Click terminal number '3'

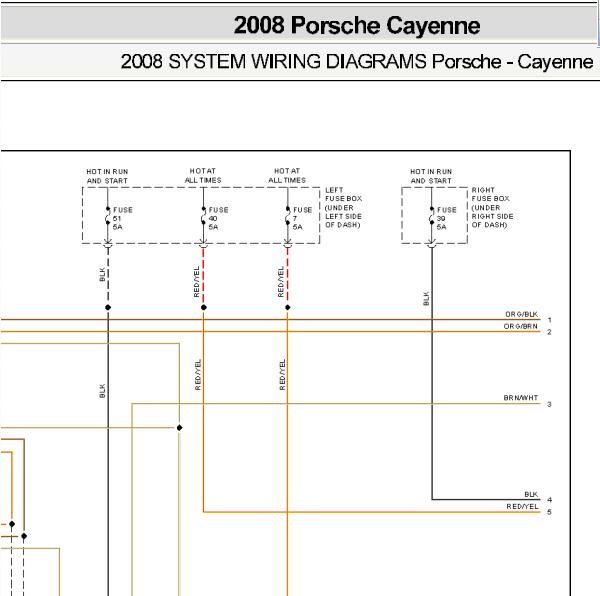tap(549, 404)
